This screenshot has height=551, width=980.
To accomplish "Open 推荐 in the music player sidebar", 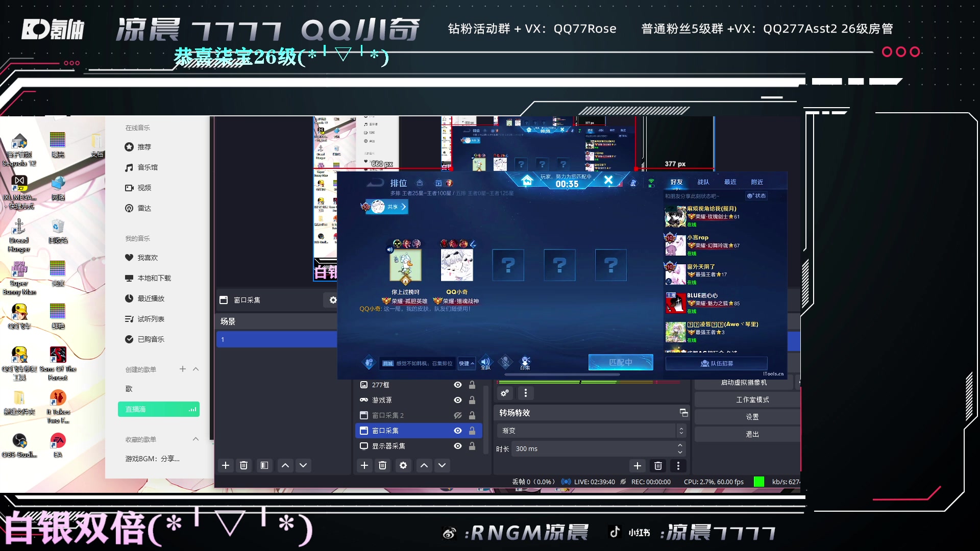I will [138, 147].
